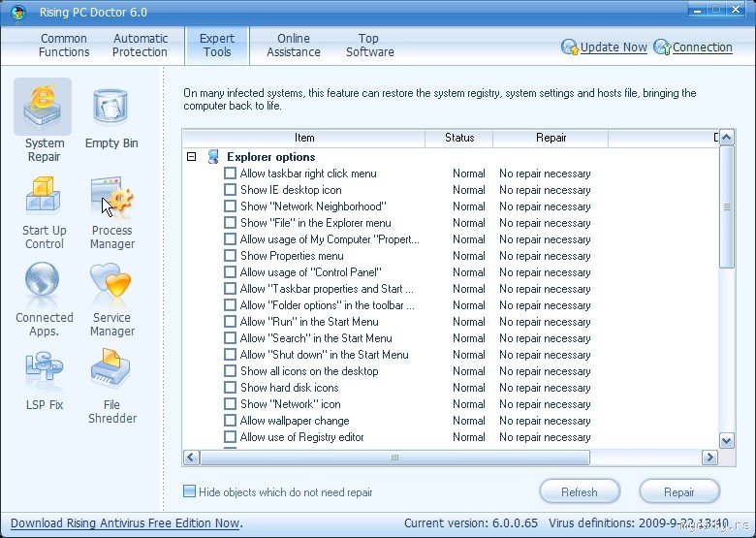Open the Top Software tab
This screenshot has width=756, height=538.
click(x=370, y=46)
